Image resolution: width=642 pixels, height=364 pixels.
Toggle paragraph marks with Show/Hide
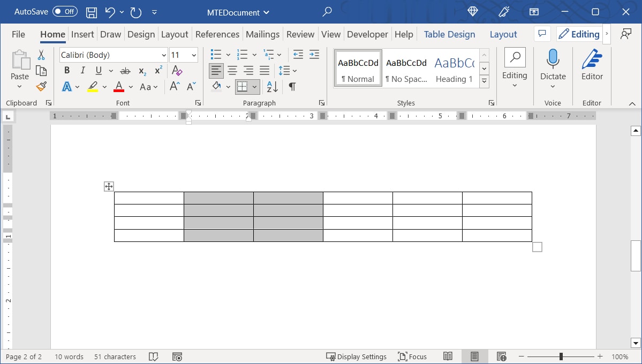pos(292,86)
